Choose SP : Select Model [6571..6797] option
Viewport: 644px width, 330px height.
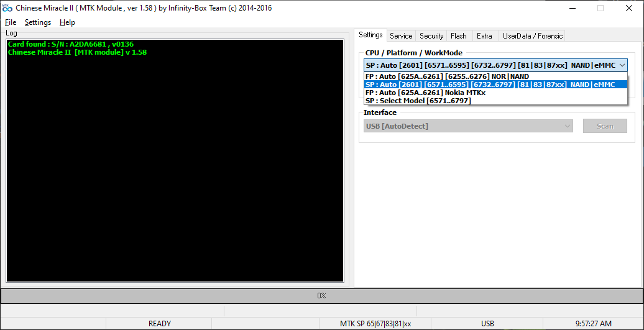[495, 101]
